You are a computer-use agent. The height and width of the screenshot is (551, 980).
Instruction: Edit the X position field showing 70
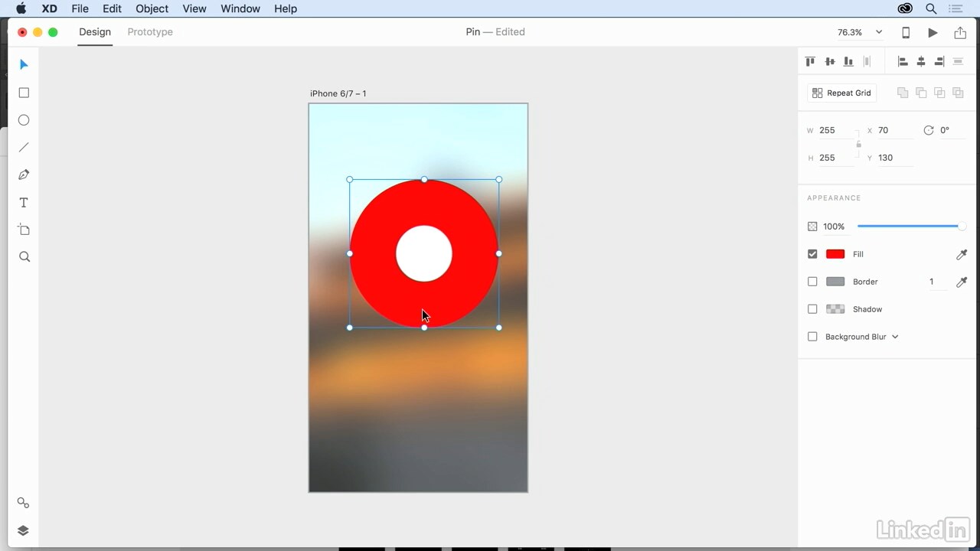click(x=895, y=130)
